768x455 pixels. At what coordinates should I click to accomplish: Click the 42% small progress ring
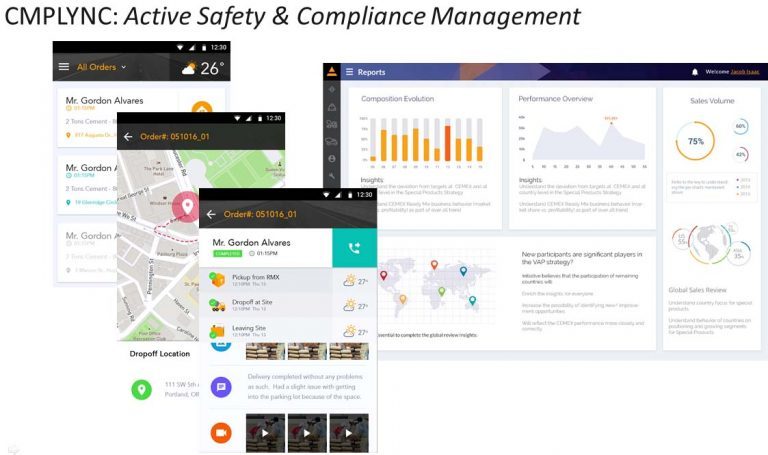point(741,155)
